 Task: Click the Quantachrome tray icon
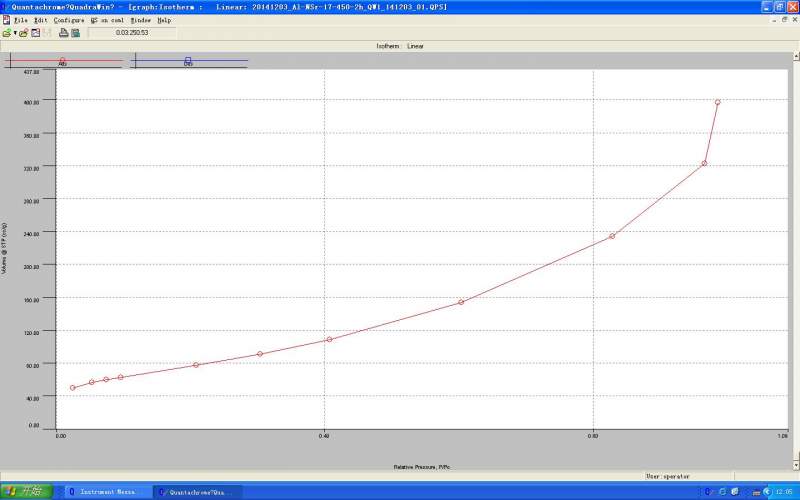click(707, 492)
